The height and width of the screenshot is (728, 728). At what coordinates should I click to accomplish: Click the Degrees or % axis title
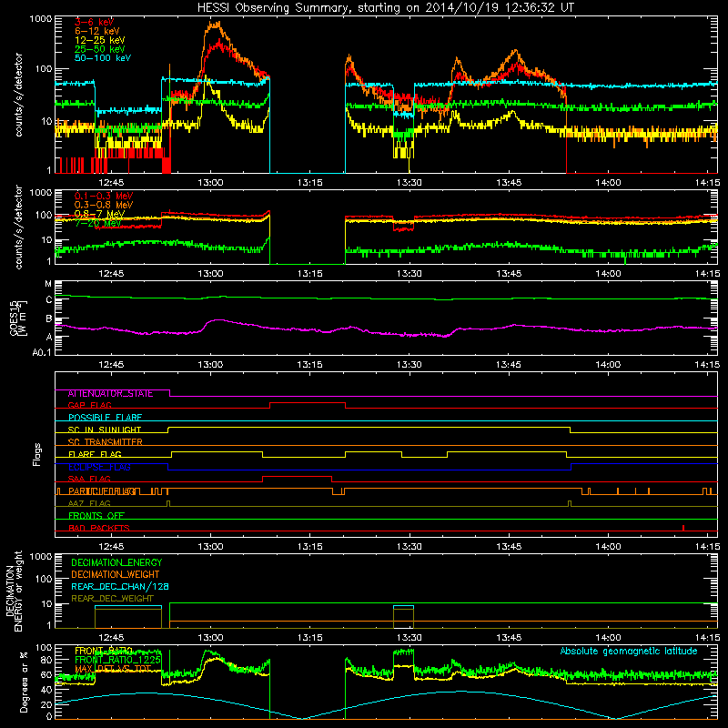(23, 682)
